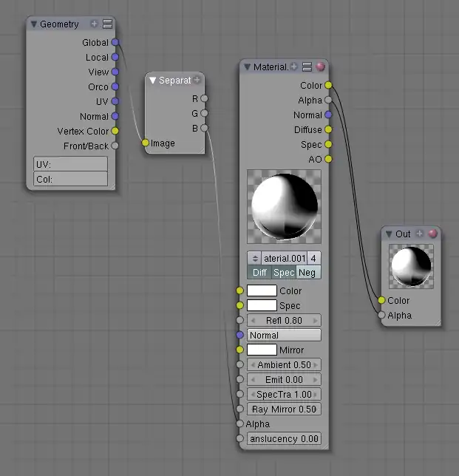Enable the Neg toggle in Material node
Screen dimensions: 459x476
pyautogui.click(x=308, y=273)
